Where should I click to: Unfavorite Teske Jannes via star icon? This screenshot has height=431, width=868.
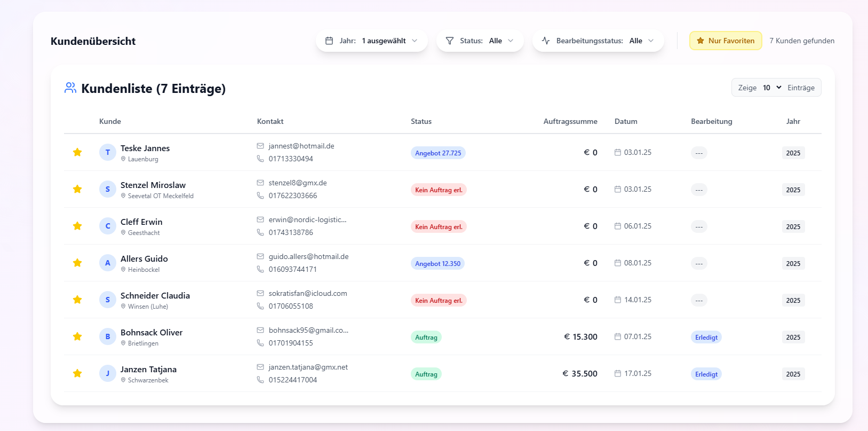tap(77, 152)
